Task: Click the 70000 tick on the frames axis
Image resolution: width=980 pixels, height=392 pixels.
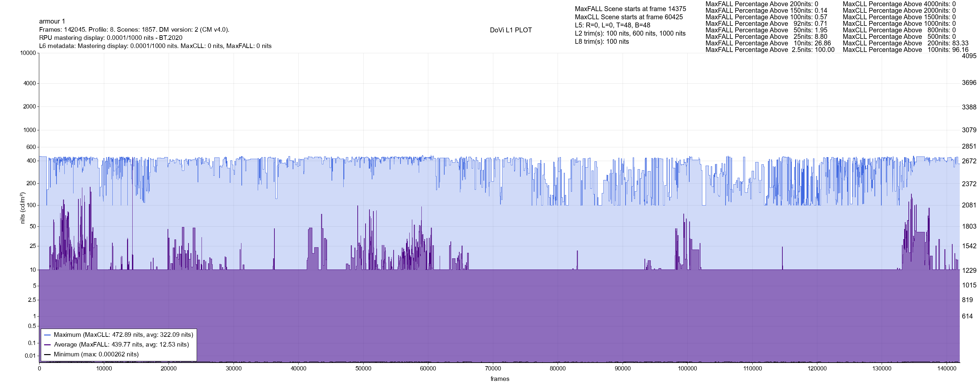Action: point(493,368)
